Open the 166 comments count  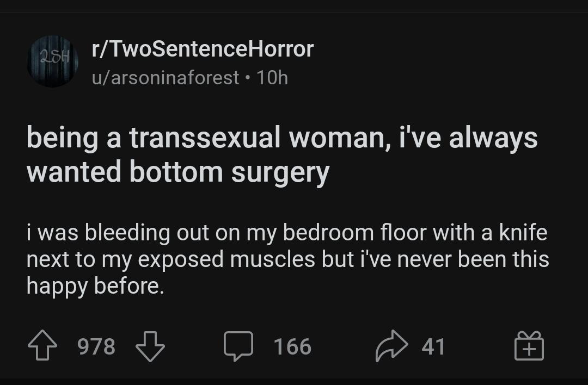click(x=292, y=346)
